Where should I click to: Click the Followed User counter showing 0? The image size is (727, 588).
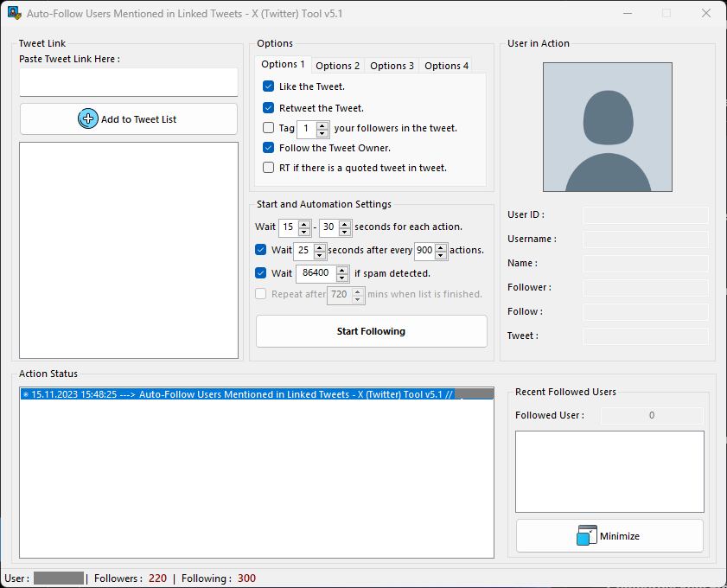click(x=652, y=416)
